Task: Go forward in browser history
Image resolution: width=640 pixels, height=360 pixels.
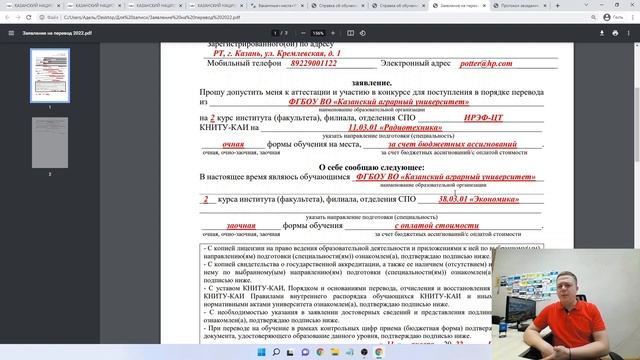Action: [x=18, y=18]
